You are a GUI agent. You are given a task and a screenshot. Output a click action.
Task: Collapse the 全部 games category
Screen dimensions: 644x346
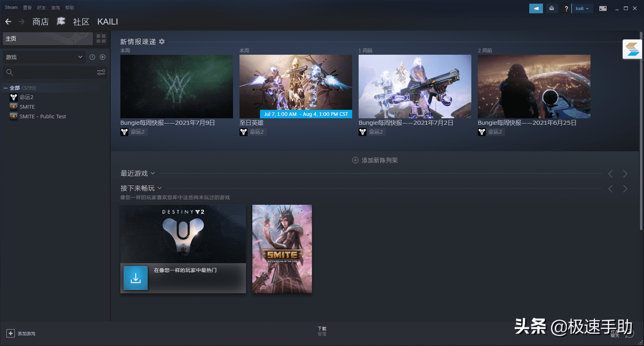pyautogui.click(x=6, y=88)
